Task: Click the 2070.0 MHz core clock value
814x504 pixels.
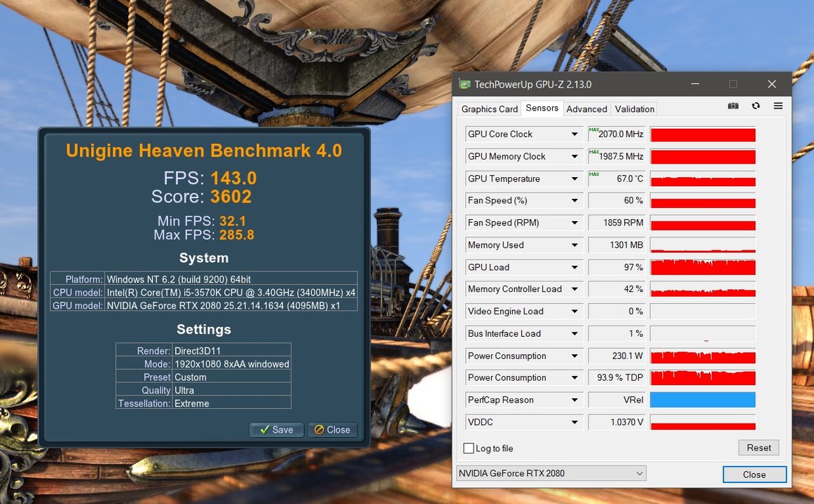Action: 616,134
